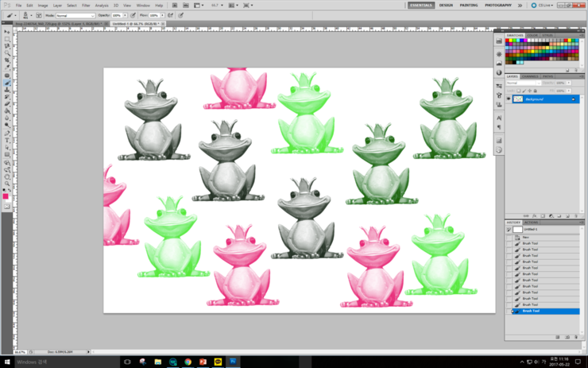Click the Painting workspace button
588x368 pixels.
point(469,5)
